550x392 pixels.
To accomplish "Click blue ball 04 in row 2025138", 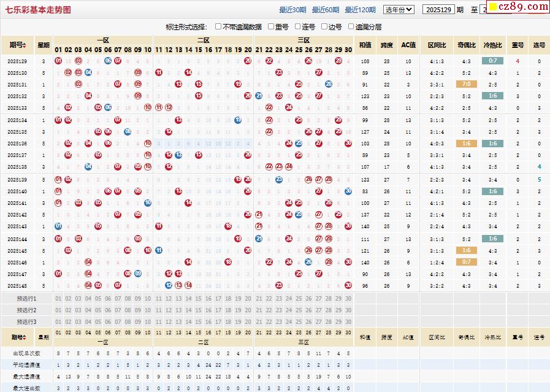I will [x=88, y=167].
